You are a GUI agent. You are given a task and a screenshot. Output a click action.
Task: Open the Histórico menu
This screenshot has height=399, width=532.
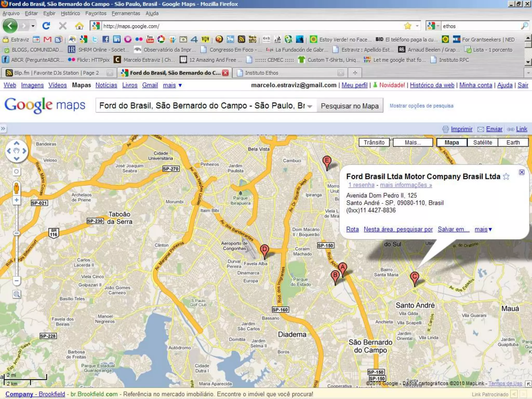pos(70,13)
